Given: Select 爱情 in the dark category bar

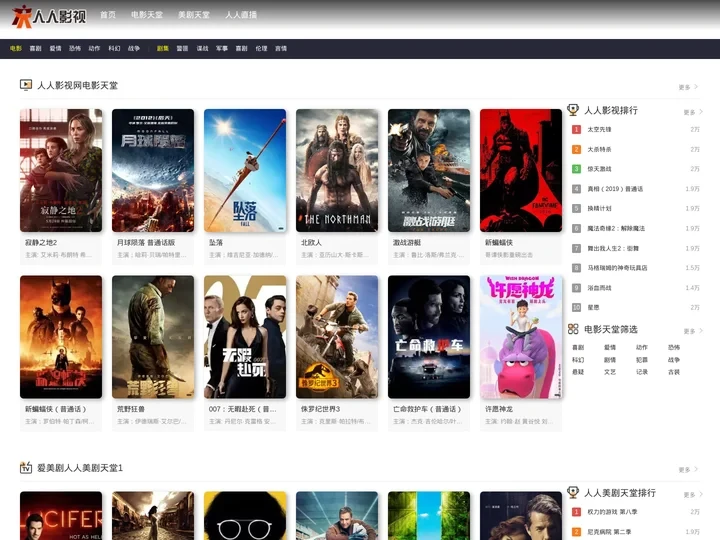Looking at the screenshot, I should 55,48.
